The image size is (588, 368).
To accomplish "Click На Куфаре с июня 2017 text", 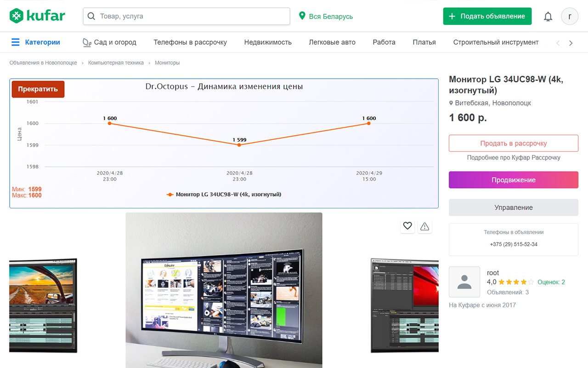I will (482, 305).
